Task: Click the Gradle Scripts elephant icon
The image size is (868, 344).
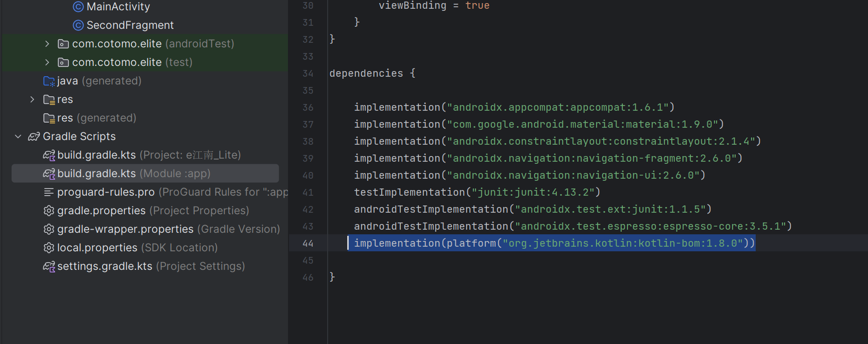Action: [34, 136]
